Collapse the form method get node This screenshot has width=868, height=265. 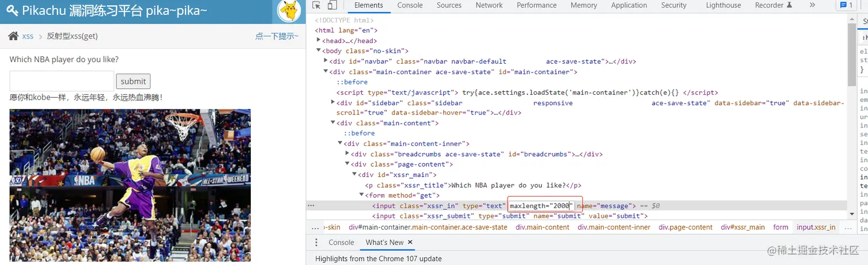(361, 195)
